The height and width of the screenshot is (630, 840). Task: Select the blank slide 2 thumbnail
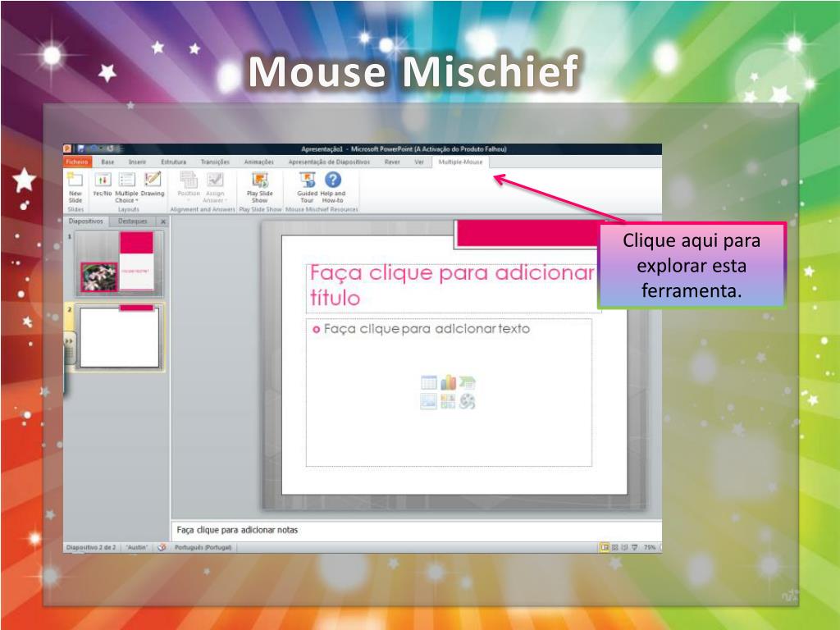tap(120, 337)
